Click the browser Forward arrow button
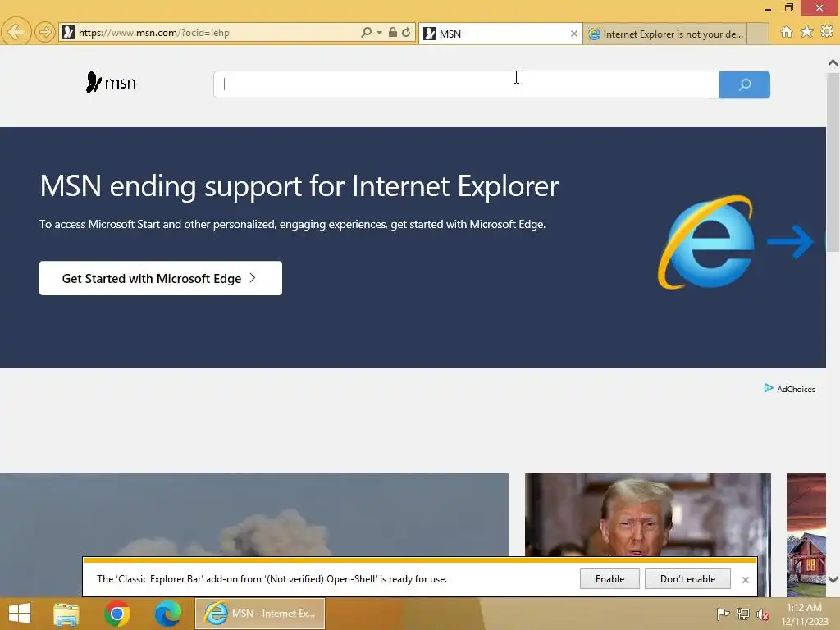840x630 pixels. tap(45, 32)
